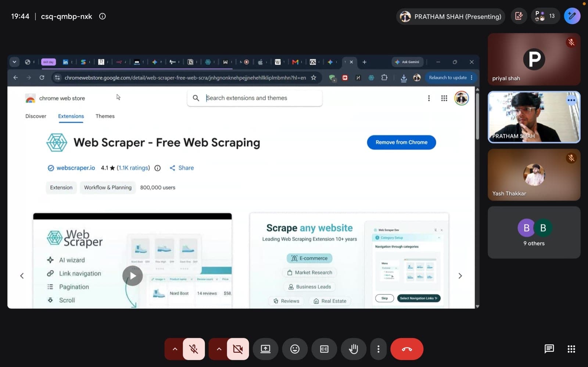Show the next screenshot in carousel

[x=460, y=276]
